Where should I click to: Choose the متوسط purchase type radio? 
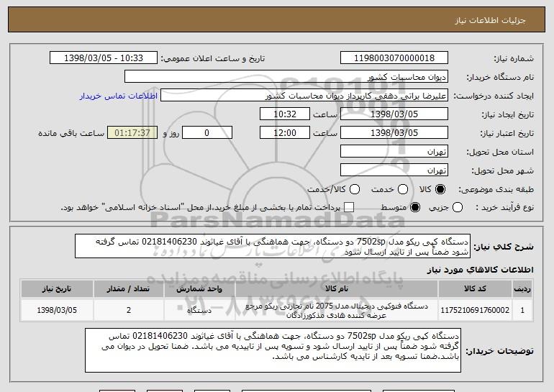(x=415, y=207)
